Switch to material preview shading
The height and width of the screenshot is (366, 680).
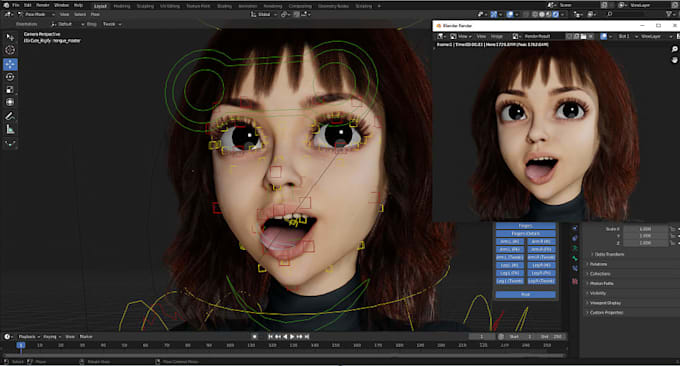pyautogui.click(x=549, y=14)
